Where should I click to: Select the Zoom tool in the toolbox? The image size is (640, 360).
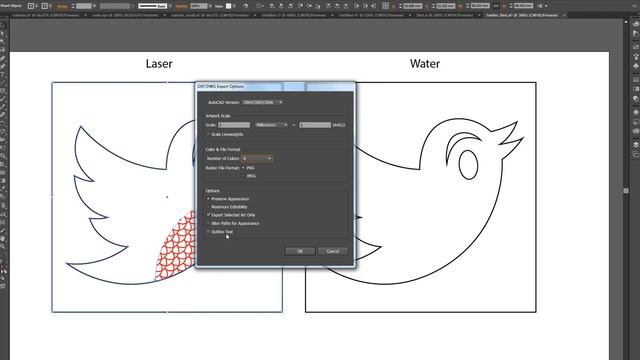(x=3, y=247)
